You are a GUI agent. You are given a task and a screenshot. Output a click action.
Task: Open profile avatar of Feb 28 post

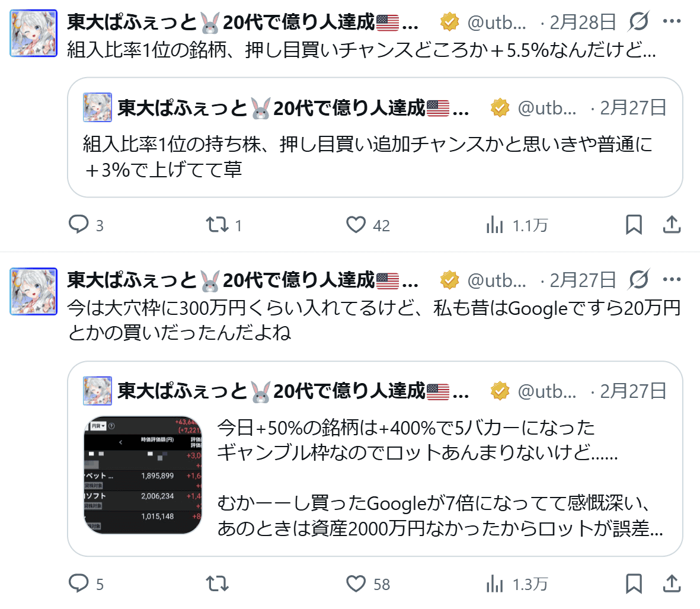coord(33,33)
